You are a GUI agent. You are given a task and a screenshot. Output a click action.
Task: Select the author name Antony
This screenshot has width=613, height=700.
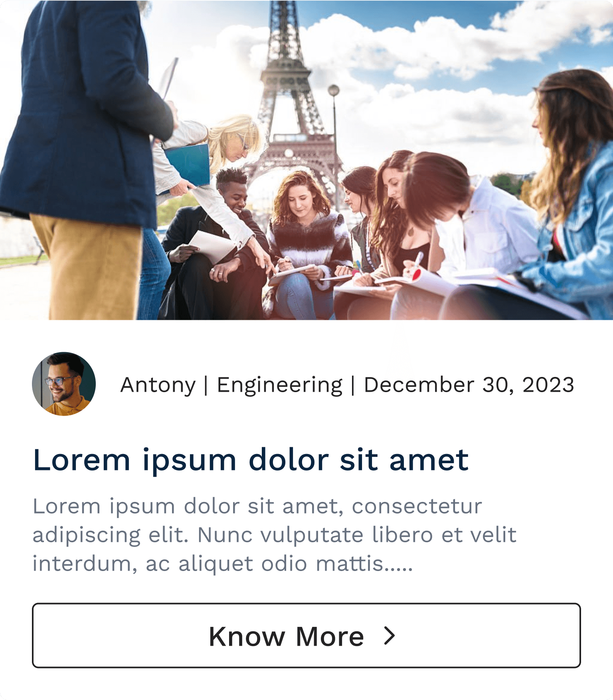[x=158, y=385]
